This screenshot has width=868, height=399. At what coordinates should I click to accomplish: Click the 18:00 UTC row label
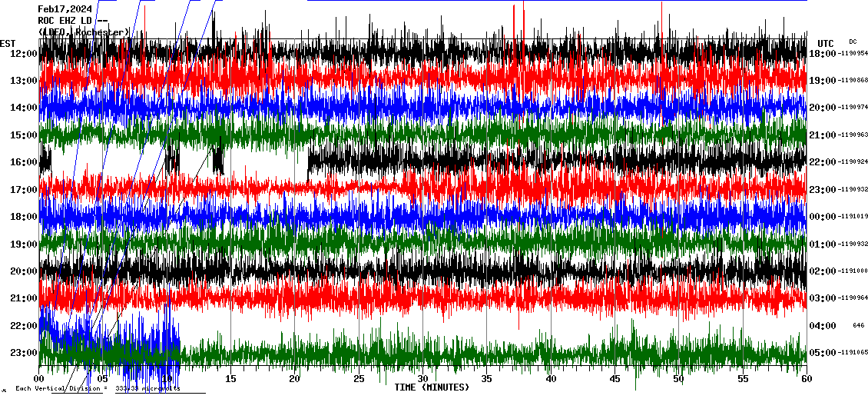[x=823, y=54]
